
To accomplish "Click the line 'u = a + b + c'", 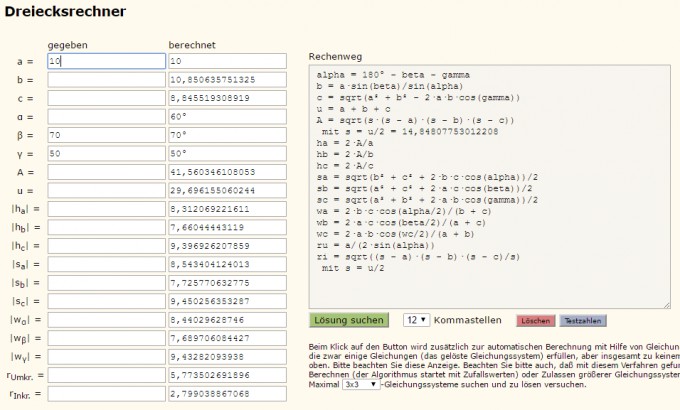I will (353, 109).
